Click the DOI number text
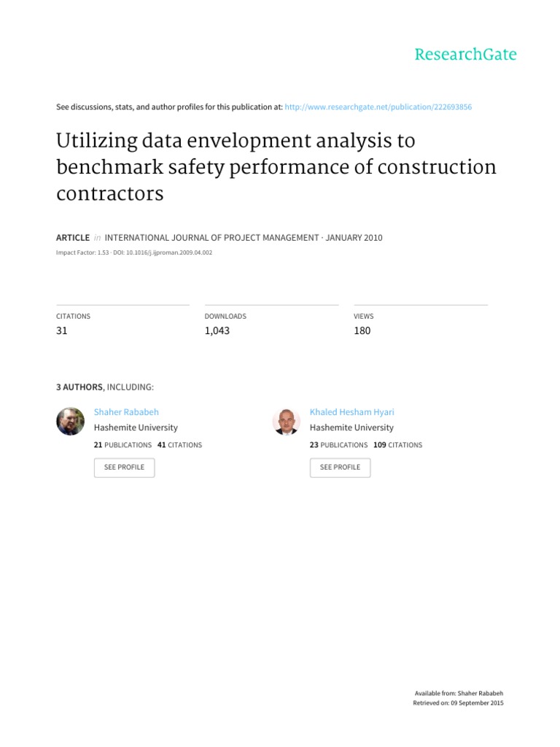Image resolution: width=560 pixels, height=747 pixels. point(169,252)
